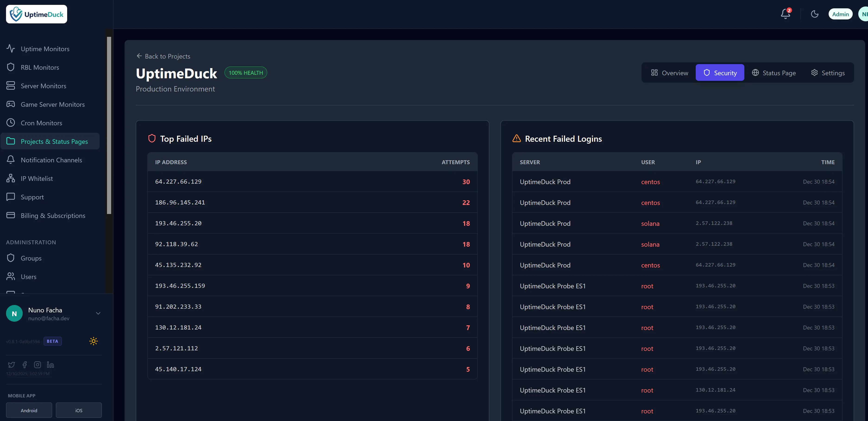The width and height of the screenshot is (868, 421).
Task: Click the Admin badge in header
Action: click(840, 14)
